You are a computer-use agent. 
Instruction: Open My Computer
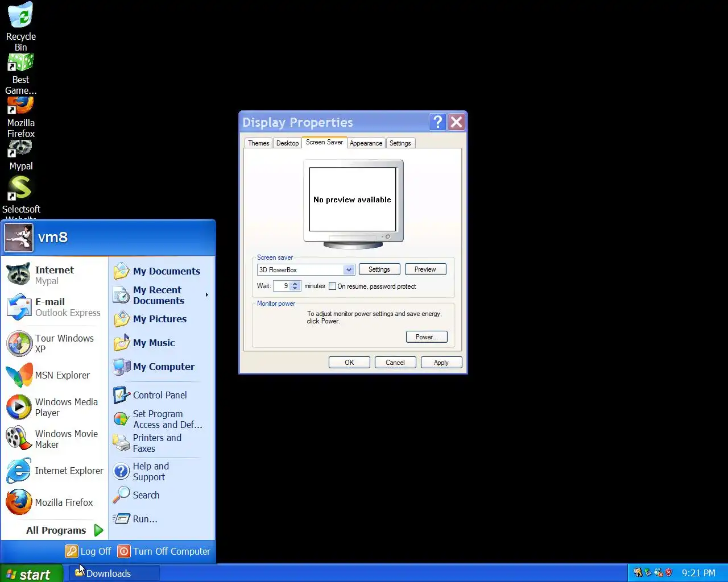(x=162, y=367)
